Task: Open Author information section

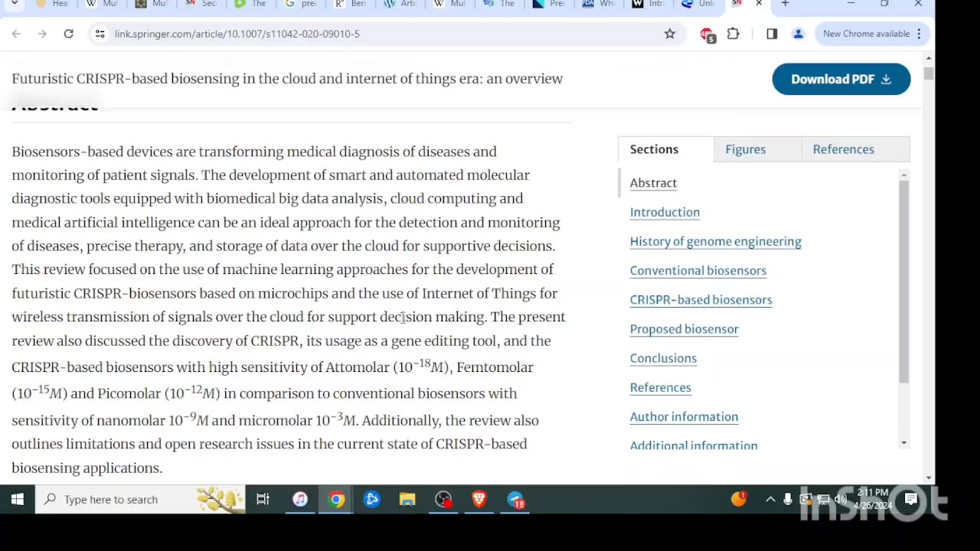Action: click(684, 416)
